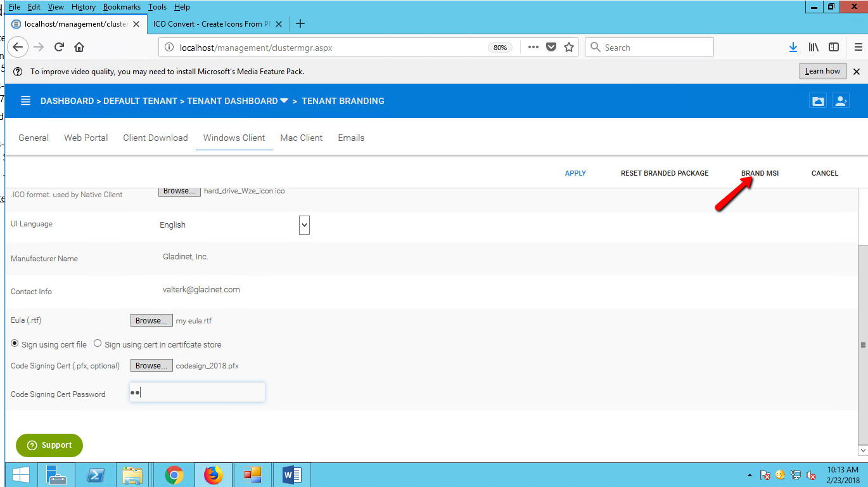The width and height of the screenshot is (868, 487).
Task: Open the user account icon in header
Action: (x=840, y=101)
